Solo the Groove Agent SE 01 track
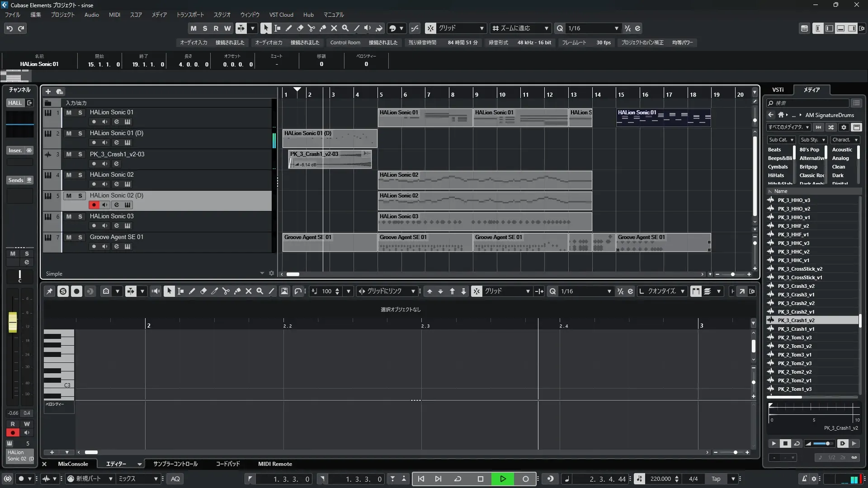This screenshot has height=488, width=868. (80, 237)
